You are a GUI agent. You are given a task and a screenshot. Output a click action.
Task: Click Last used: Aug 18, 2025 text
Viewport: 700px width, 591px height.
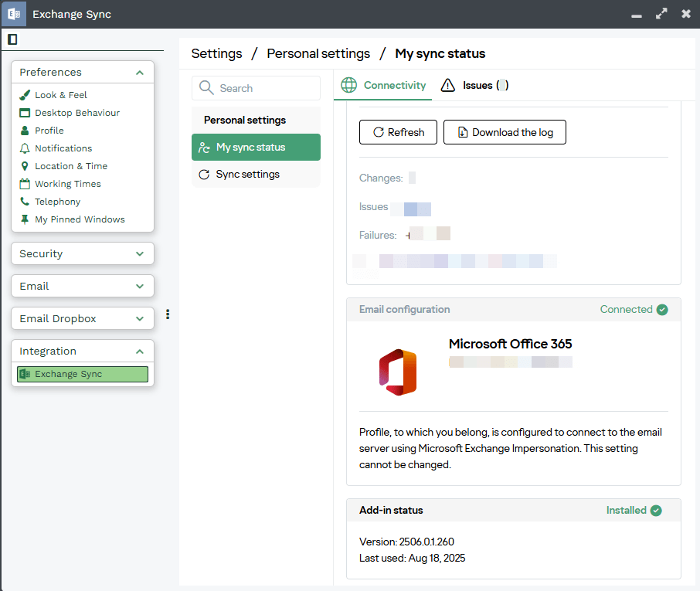412,558
